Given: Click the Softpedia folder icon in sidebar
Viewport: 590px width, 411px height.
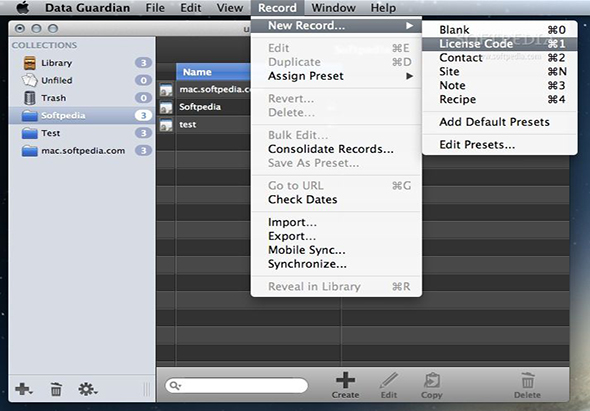Looking at the screenshot, I should click(x=30, y=116).
